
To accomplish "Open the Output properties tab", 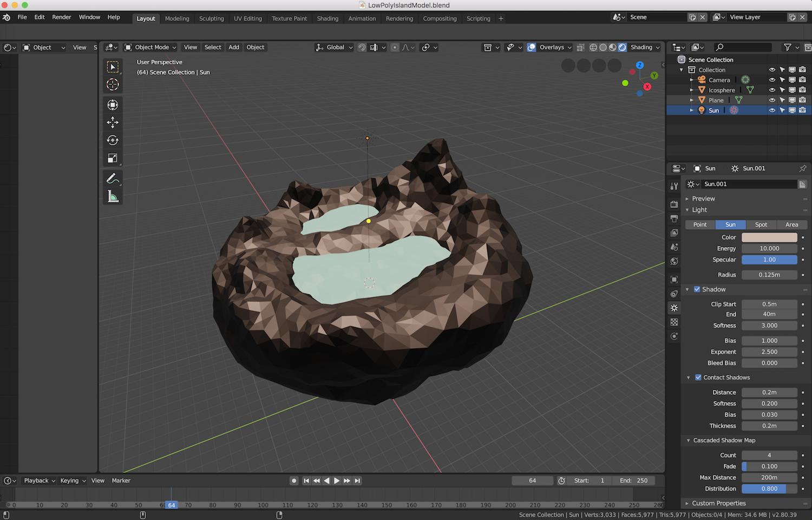I will coord(674,218).
